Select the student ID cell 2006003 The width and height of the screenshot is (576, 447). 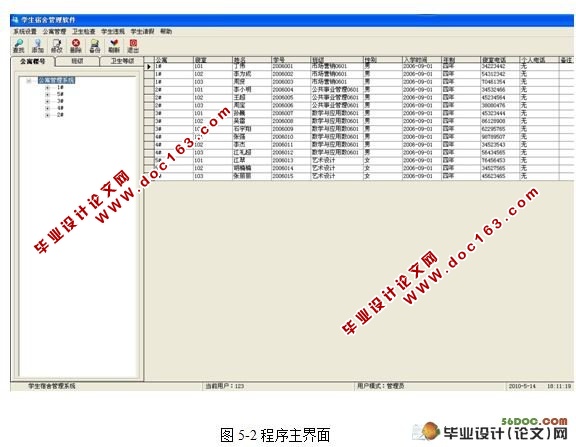pyautogui.click(x=291, y=82)
